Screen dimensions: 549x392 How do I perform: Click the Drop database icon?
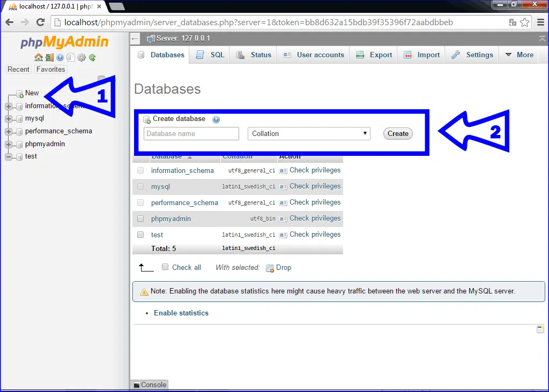(x=270, y=268)
